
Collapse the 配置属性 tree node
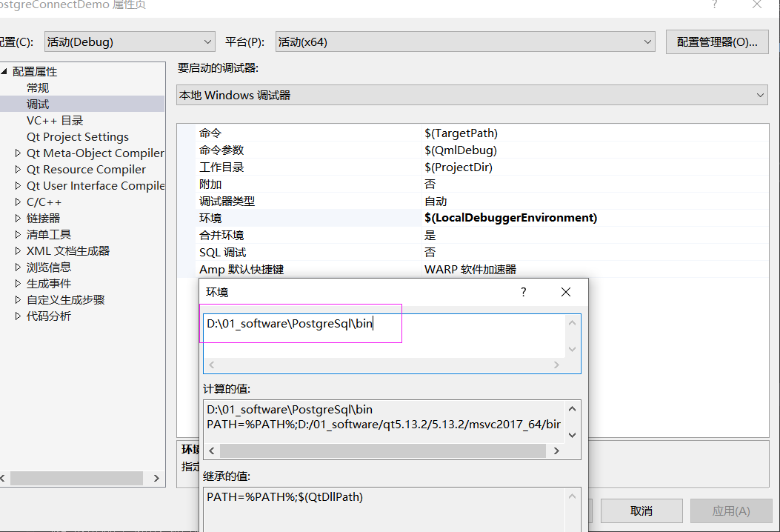click(6, 70)
